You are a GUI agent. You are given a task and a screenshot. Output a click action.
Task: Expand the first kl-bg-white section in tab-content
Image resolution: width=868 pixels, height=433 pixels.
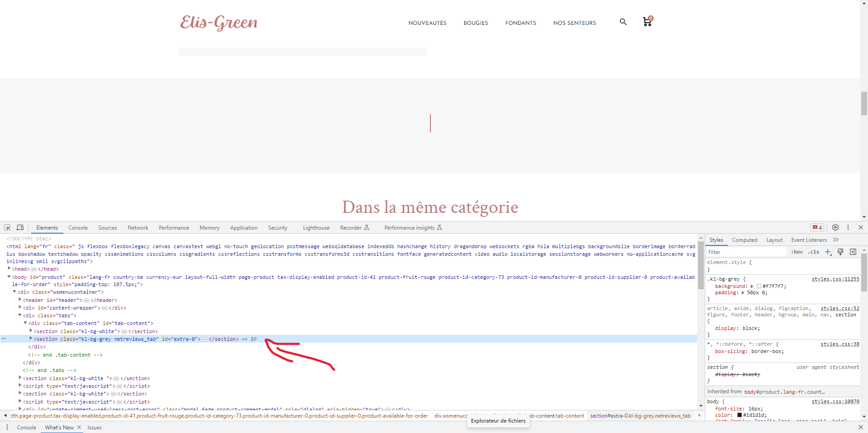click(31, 331)
